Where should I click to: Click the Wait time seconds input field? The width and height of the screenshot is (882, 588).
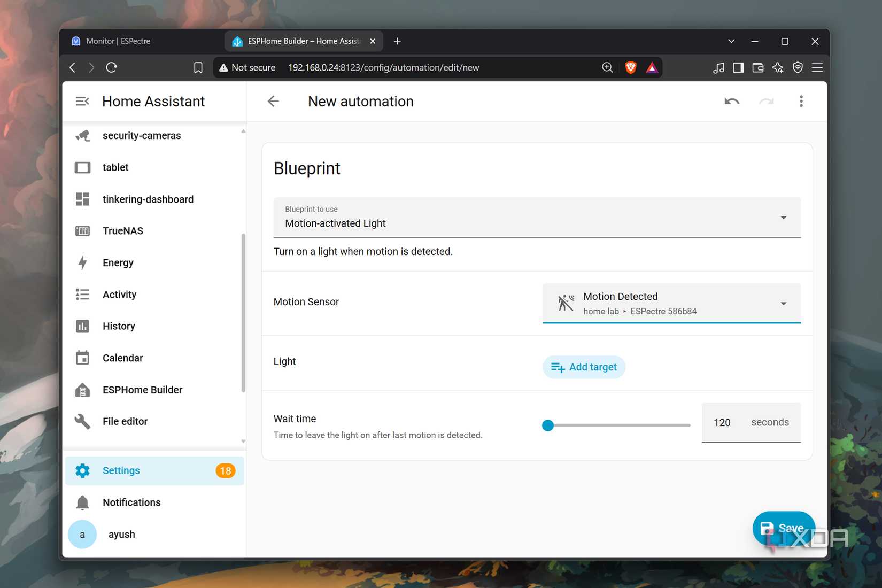751,422
